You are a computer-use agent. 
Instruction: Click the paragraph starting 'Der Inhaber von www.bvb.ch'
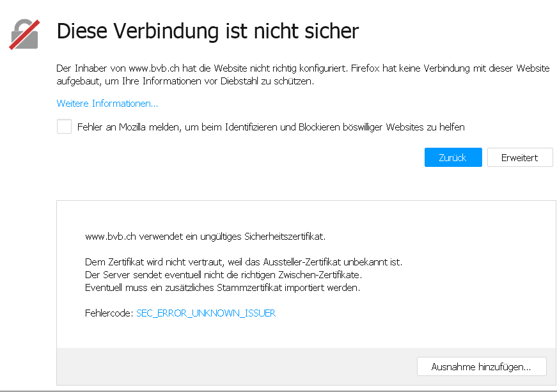pos(303,75)
